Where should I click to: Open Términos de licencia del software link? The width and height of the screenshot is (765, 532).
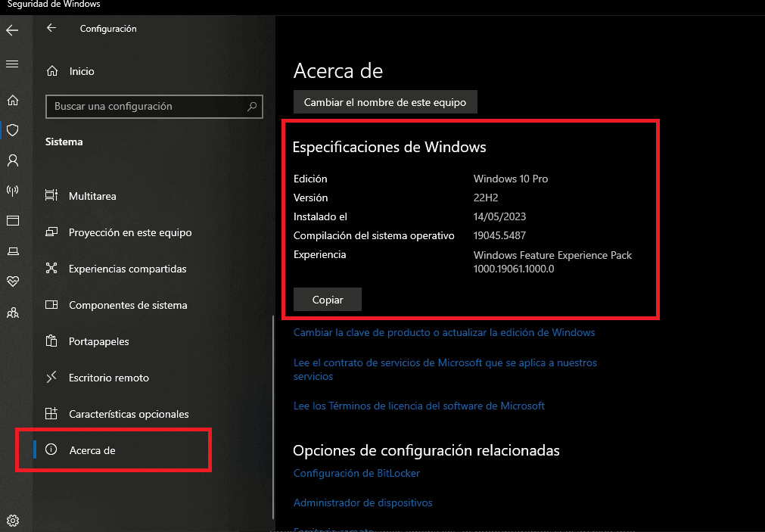[x=418, y=406]
